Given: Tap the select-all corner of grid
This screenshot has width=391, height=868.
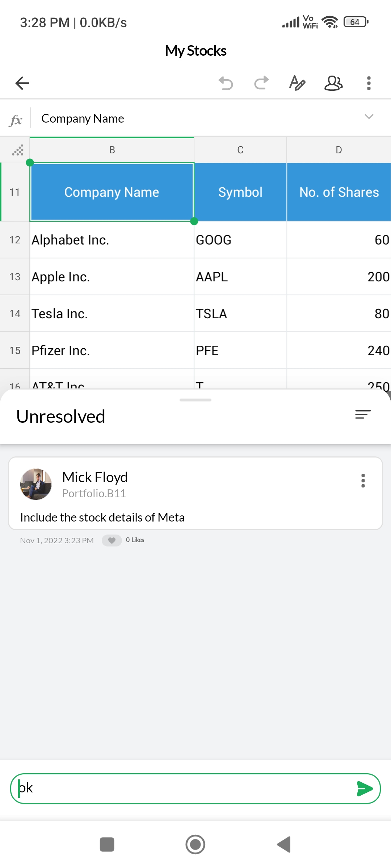Looking at the screenshot, I should [x=17, y=150].
